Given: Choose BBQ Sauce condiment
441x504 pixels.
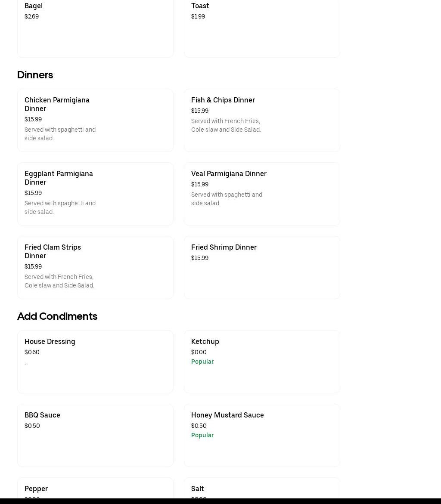Looking at the screenshot, I should pos(95,435).
